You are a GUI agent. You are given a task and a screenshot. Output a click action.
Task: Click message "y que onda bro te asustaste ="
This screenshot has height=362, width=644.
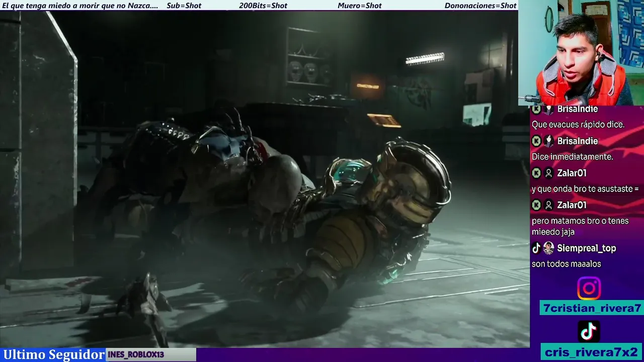[x=585, y=189]
